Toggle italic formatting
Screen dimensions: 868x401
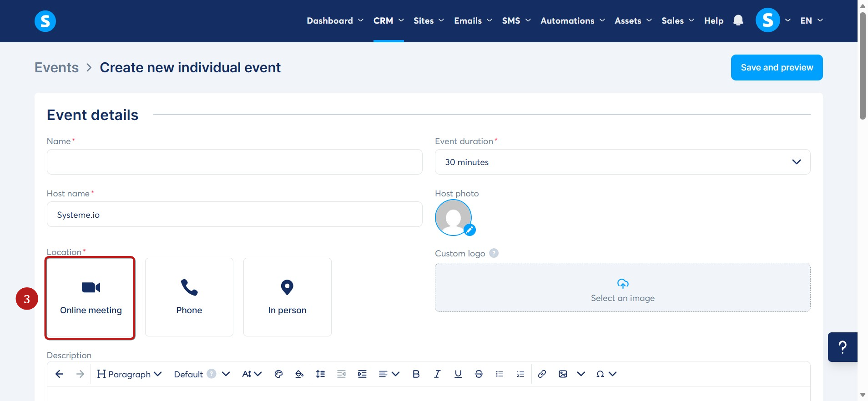[437, 374]
